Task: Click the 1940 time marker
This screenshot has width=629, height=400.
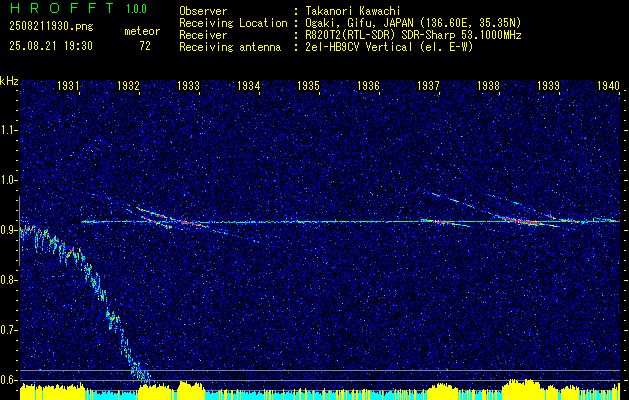Action: tap(609, 86)
